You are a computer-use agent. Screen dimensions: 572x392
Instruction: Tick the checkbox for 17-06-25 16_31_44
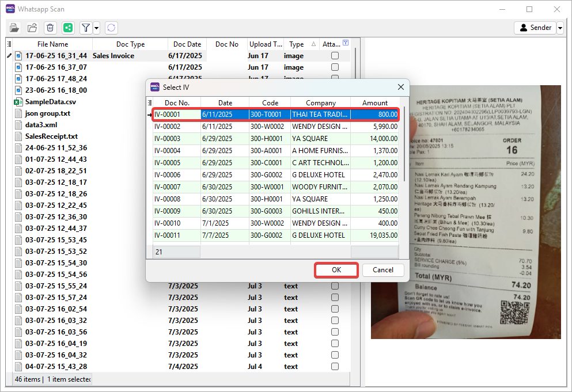[x=335, y=56]
